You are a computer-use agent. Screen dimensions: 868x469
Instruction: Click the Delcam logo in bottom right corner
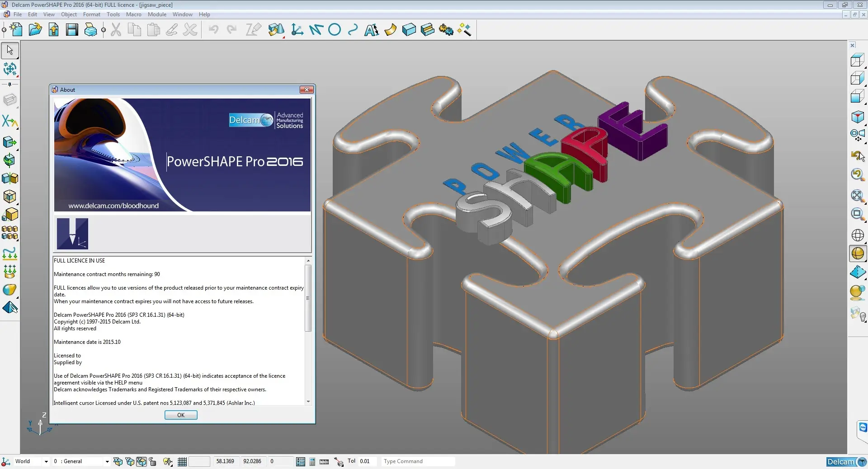point(846,462)
